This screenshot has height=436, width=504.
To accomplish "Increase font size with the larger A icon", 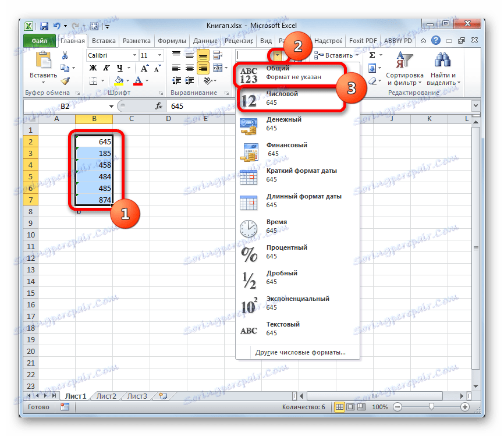I will 144,68.
